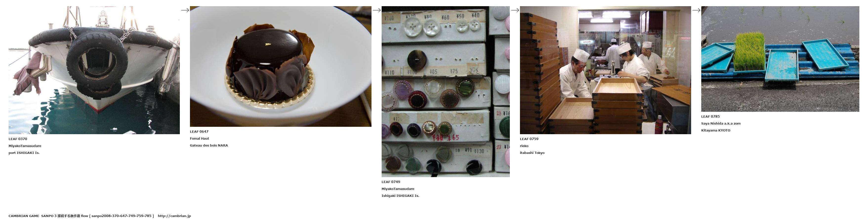This screenshot has width=868, height=222.
Task: Click author Saya Nishida a.k.a zom
Action: tap(721, 123)
